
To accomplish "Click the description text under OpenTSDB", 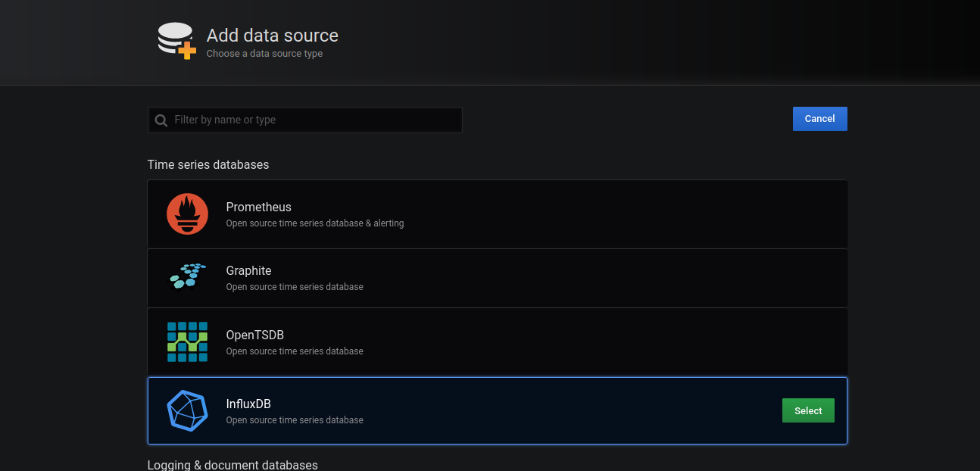I will pos(295,351).
